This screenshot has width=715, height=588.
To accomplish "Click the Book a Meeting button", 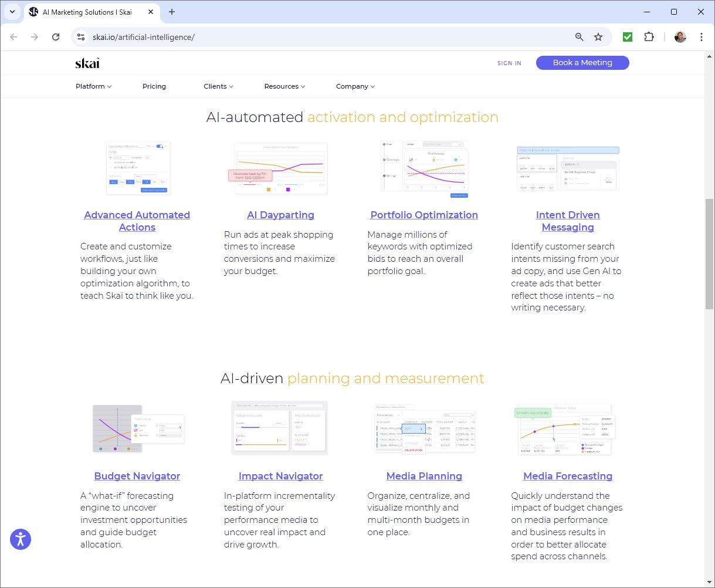I will pyautogui.click(x=582, y=63).
